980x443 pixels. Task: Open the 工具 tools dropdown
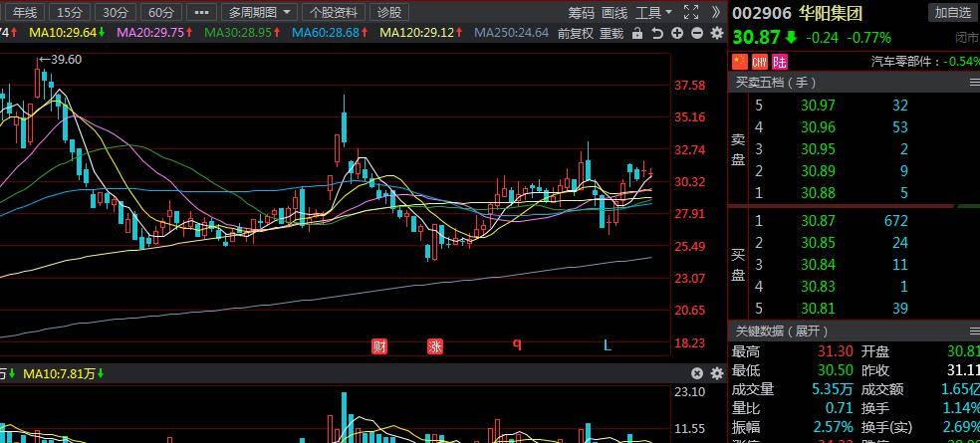tap(653, 12)
